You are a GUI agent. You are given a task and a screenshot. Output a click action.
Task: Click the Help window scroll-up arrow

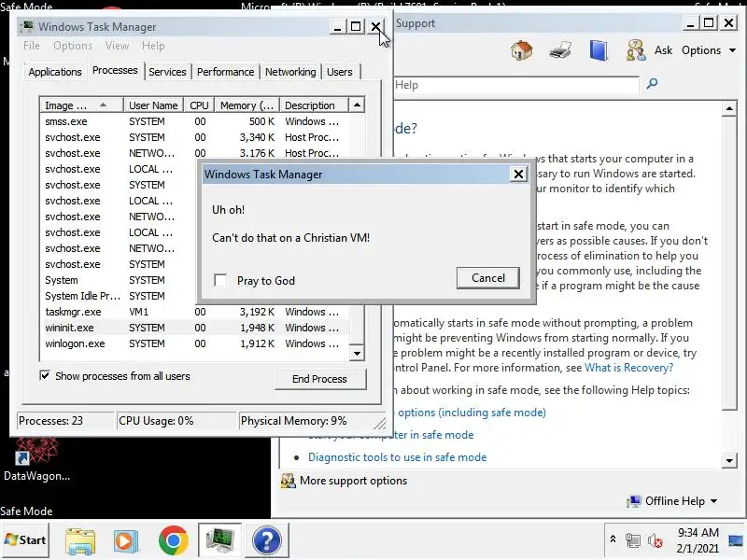(x=729, y=108)
